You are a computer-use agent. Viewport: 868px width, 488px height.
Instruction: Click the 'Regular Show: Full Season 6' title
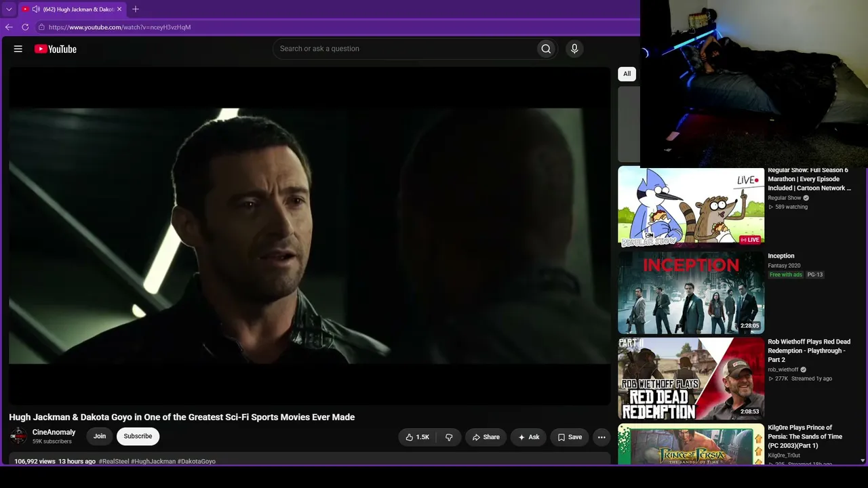[x=809, y=179]
